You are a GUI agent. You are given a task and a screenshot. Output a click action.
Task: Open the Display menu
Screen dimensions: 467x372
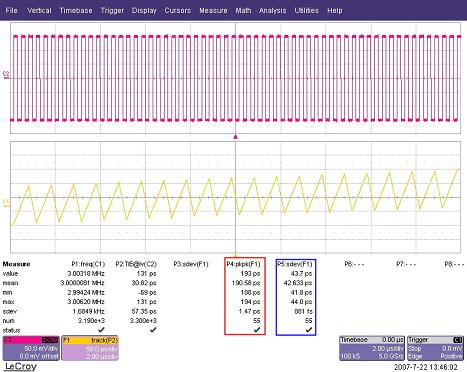pos(144,10)
